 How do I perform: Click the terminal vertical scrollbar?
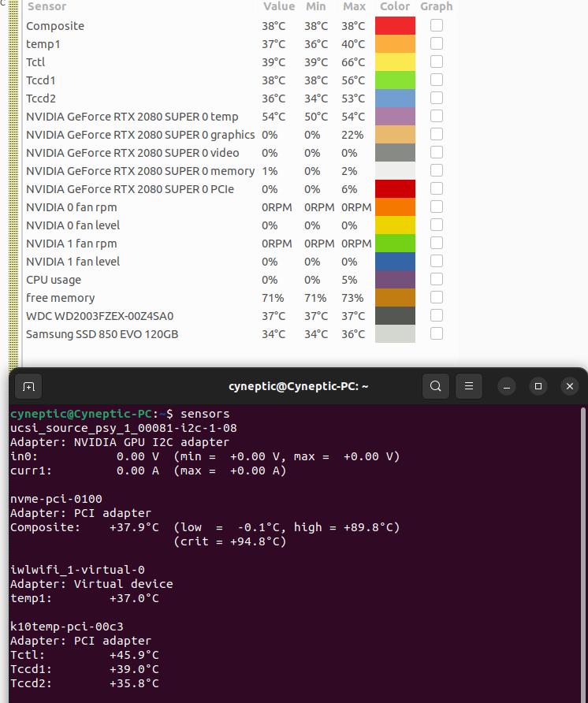pyautogui.click(x=582, y=552)
